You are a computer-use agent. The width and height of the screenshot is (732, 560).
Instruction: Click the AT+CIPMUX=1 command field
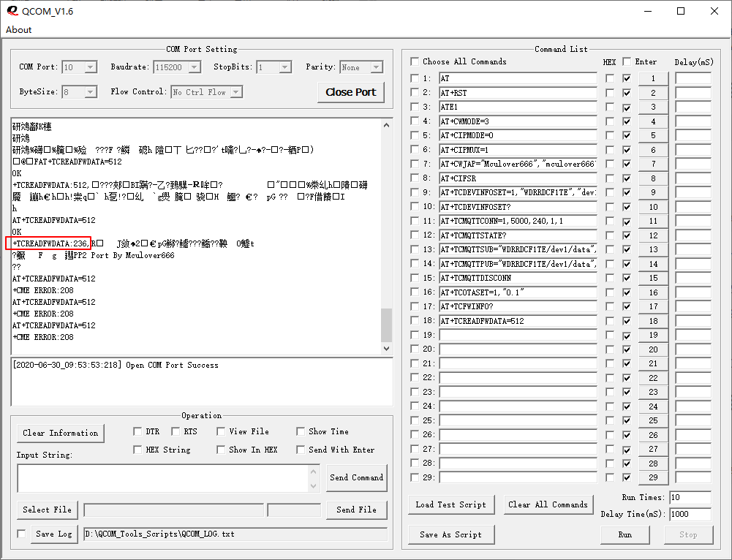click(x=518, y=150)
